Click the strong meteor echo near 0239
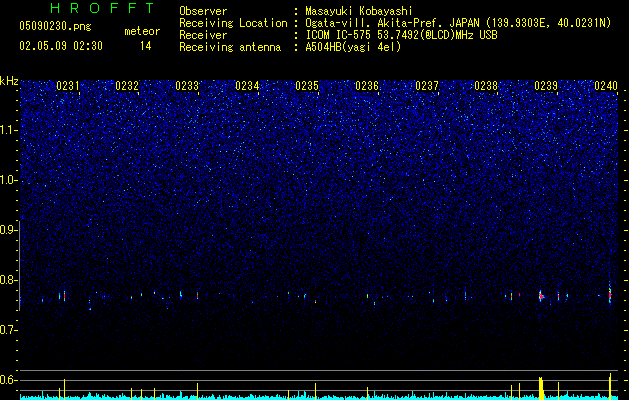This screenshot has width=629, height=400. 541,296
